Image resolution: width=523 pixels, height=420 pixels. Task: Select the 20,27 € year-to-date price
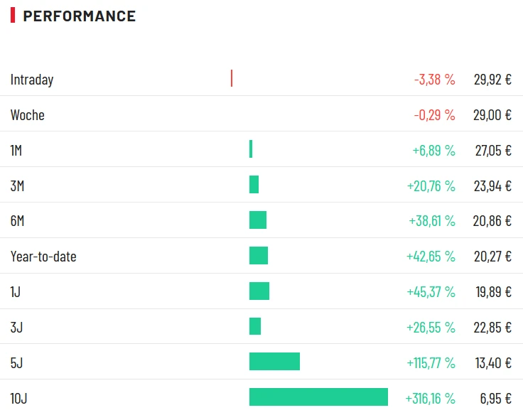[x=492, y=257]
